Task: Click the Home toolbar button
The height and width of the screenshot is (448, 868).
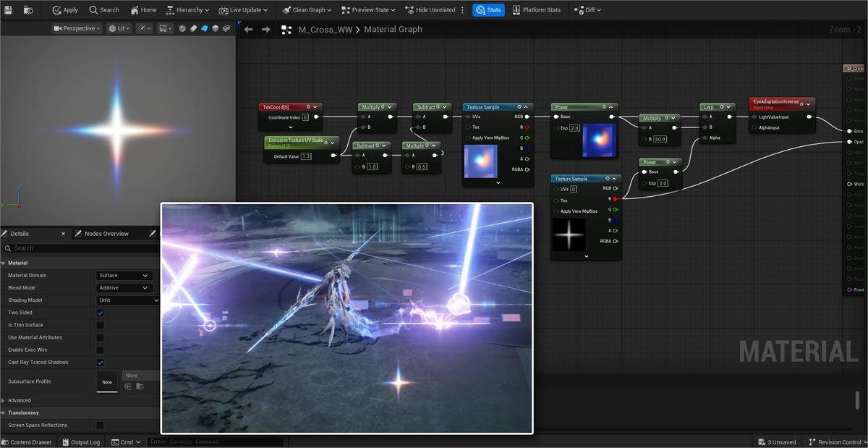Action: point(143,10)
